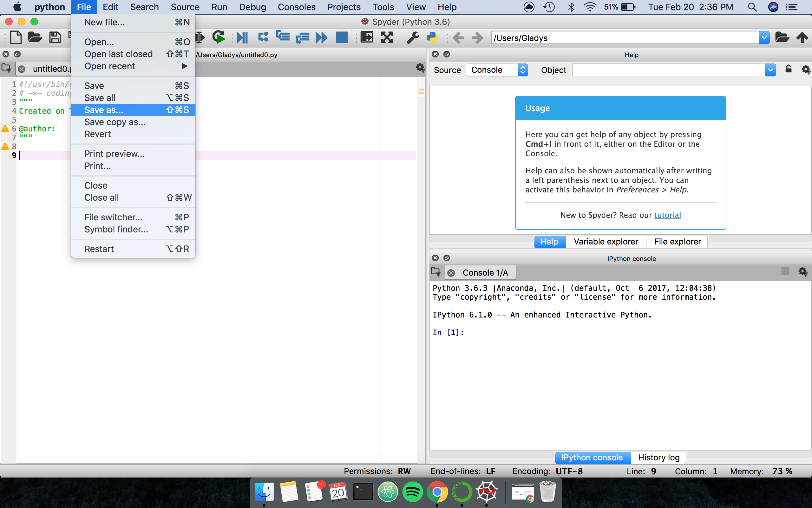The image size is (812, 508).
Task: Click the Open file folder toolbar icon
Action: 35,37
